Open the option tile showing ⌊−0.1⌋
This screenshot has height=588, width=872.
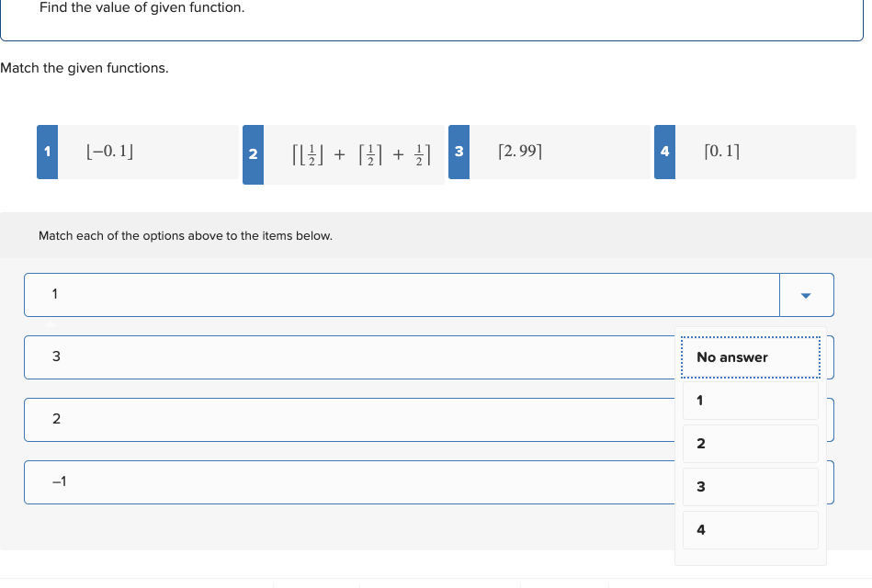coord(129,152)
